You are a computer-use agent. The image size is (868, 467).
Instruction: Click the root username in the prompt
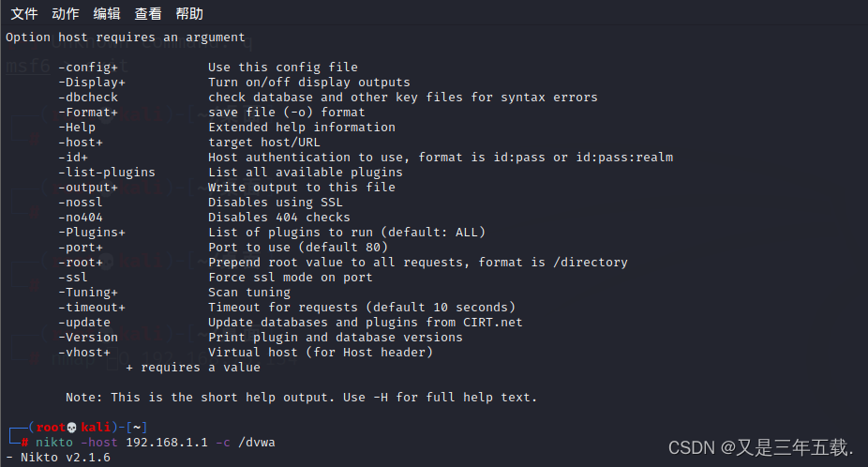51,427
